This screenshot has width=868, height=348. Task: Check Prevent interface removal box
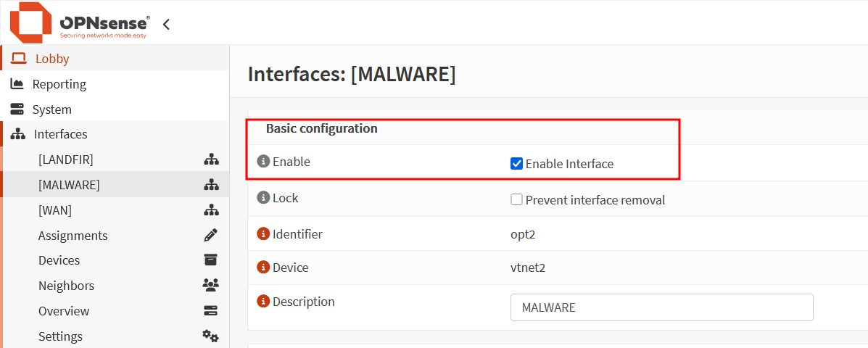pyautogui.click(x=516, y=199)
